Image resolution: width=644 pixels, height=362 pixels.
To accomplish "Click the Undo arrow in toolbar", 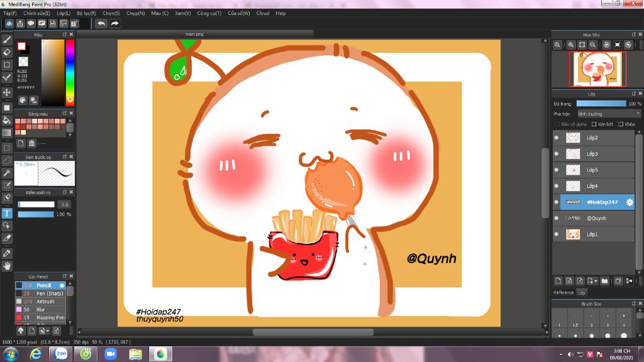I will tap(101, 23).
